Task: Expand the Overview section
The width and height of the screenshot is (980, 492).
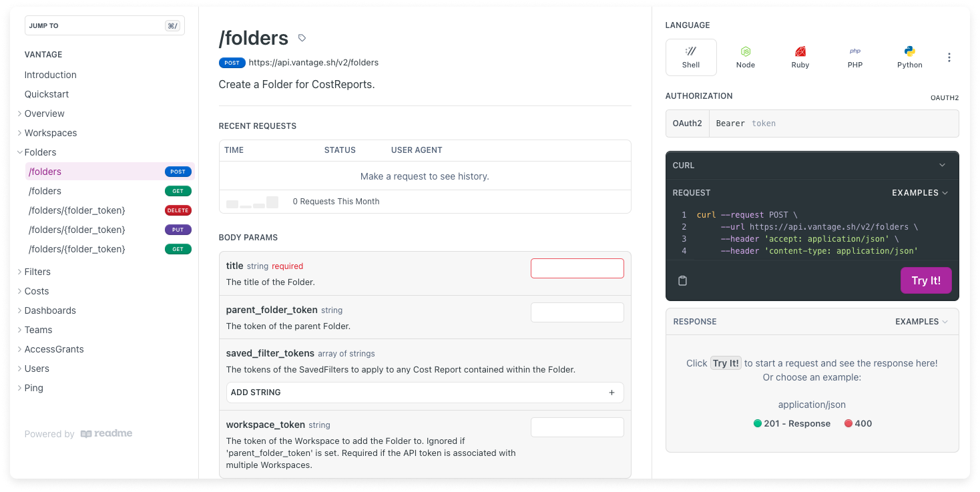Action: 20,113
